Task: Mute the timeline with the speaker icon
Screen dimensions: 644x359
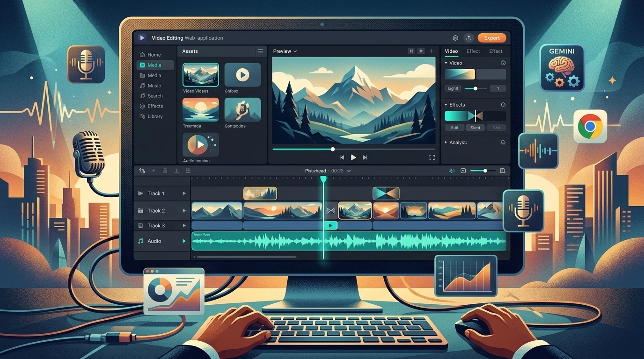Action: point(452,171)
